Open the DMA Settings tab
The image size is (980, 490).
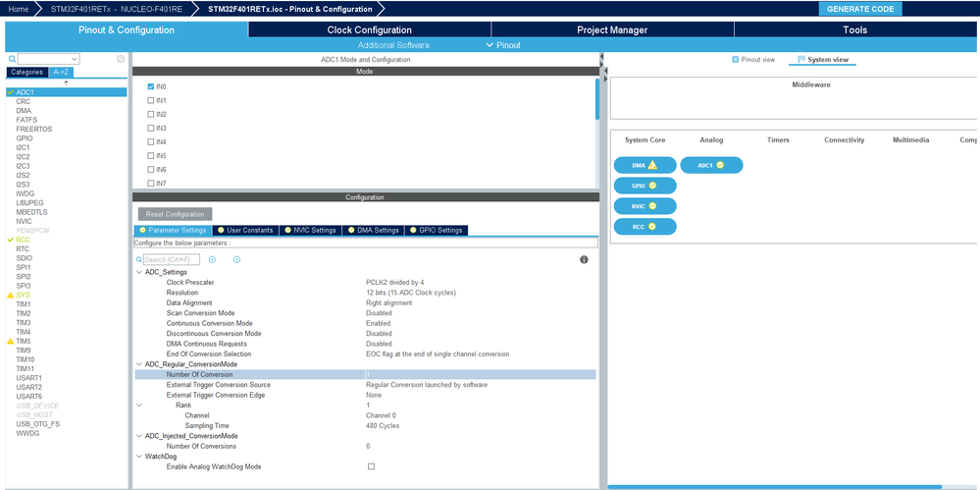(x=373, y=231)
